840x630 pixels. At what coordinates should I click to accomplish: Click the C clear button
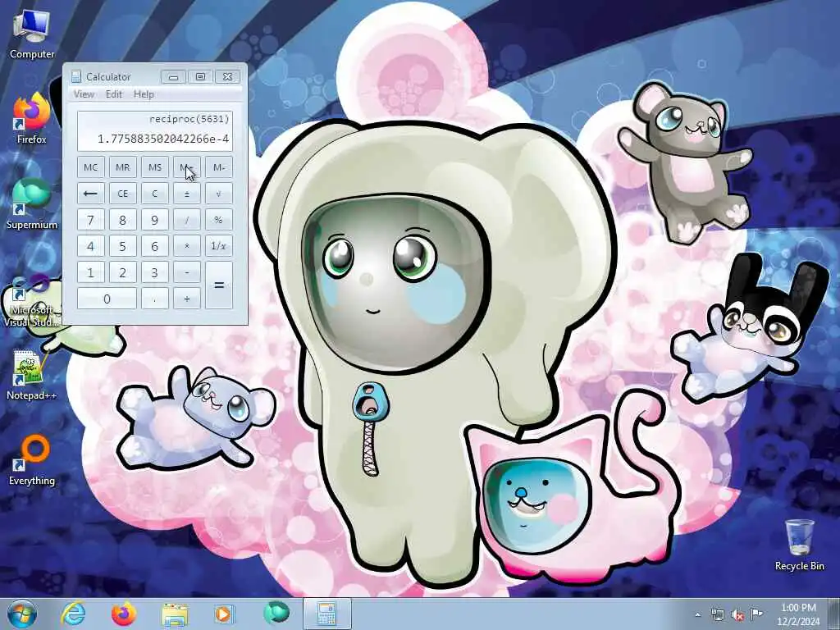click(x=155, y=194)
